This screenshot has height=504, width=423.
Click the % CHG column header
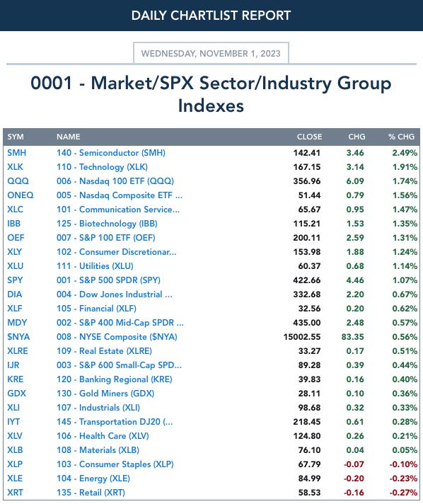coord(401,137)
